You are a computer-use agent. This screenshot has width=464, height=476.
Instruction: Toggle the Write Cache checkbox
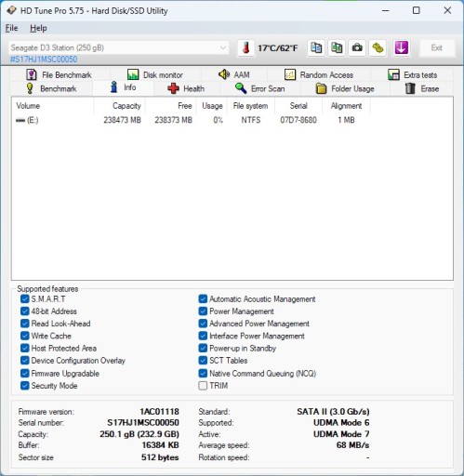click(x=25, y=336)
